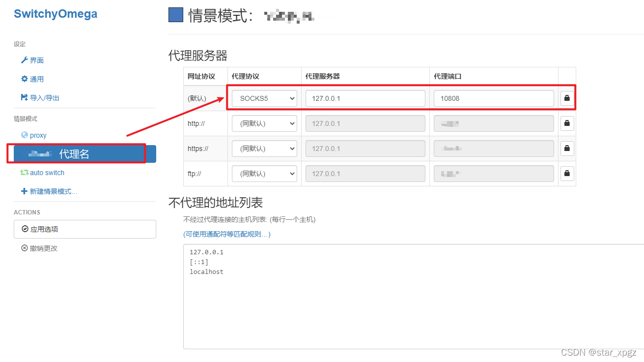Click the https:// proxy server field
This screenshot has width=644, height=362.
[365, 149]
